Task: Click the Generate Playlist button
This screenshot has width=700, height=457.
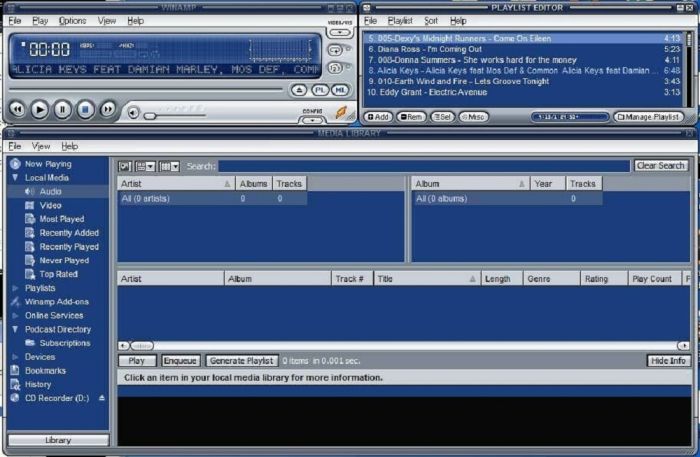Action: [240, 360]
